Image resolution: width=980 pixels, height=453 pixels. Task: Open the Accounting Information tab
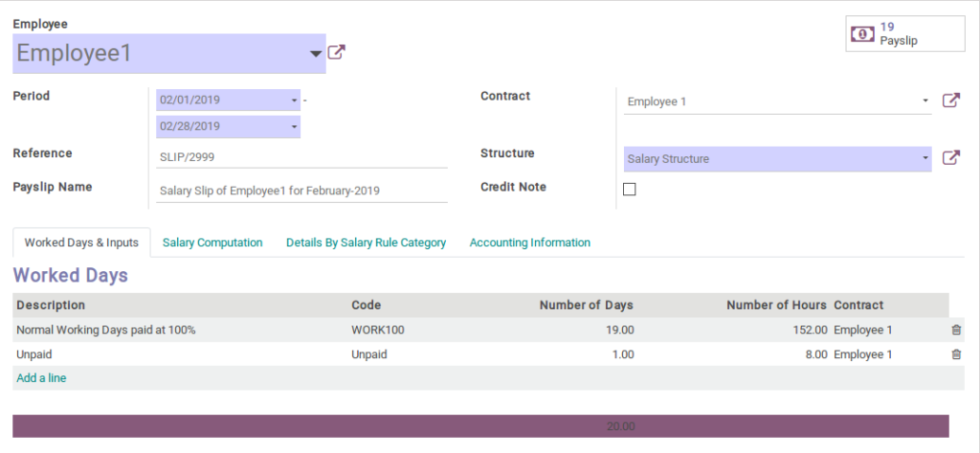pos(530,242)
